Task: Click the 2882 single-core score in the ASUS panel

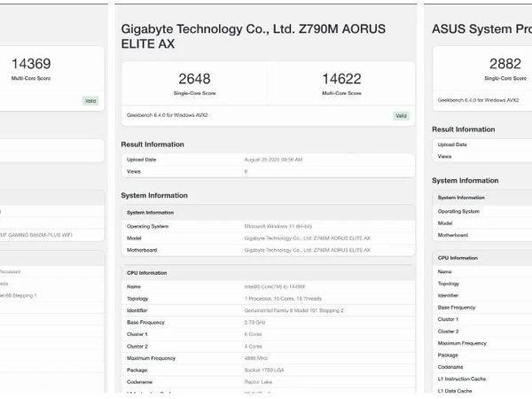Action: [x=505, y=64]
